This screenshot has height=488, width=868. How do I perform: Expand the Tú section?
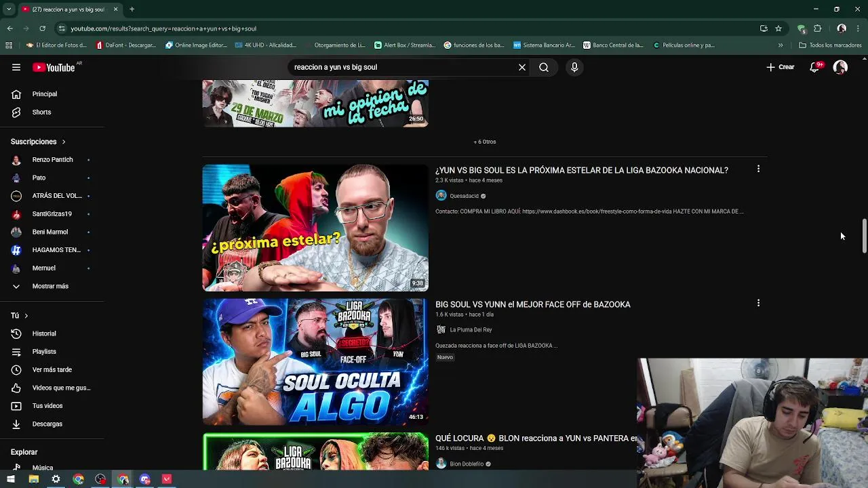[20, 316]
